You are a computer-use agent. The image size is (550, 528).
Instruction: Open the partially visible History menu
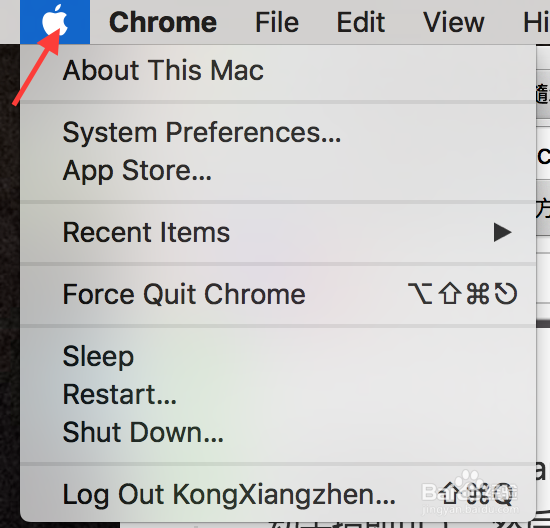tap(536, 22)
